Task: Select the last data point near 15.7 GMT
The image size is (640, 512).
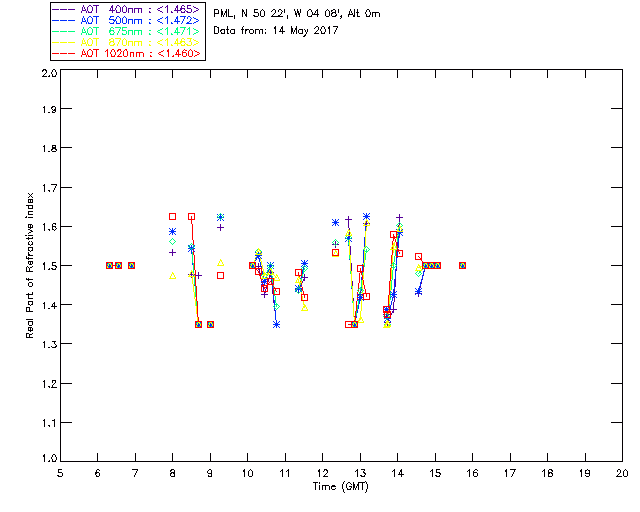Action: 462,265
